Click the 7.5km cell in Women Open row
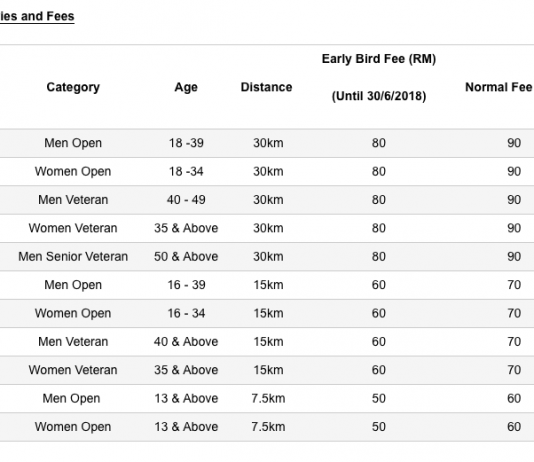 [268, 427]
